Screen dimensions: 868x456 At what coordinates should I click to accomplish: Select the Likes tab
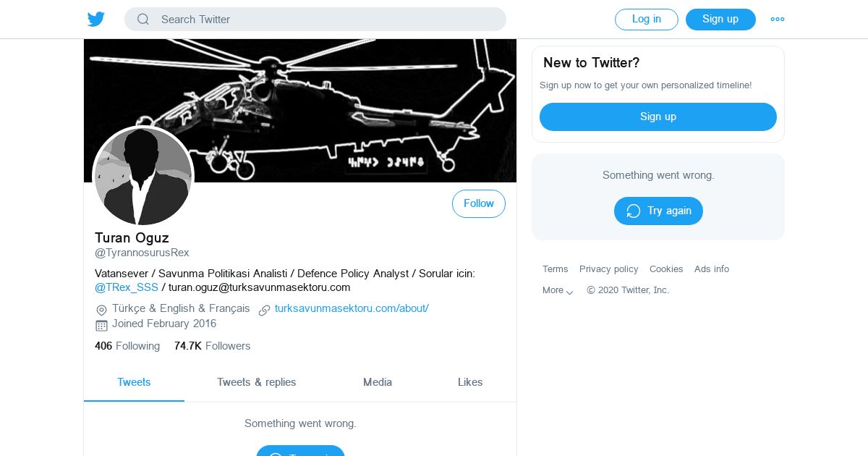point(470,382)
